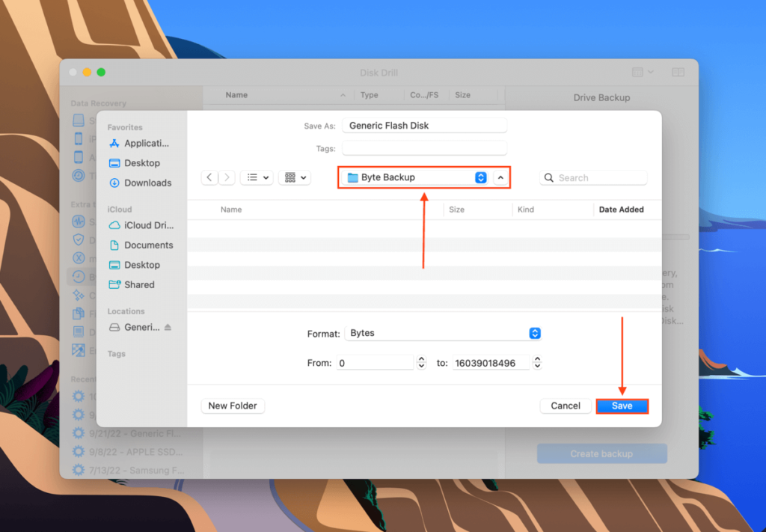Click the Save button
Image resolution: width=766 pixels, height=532 pixels.
(622, 406)
